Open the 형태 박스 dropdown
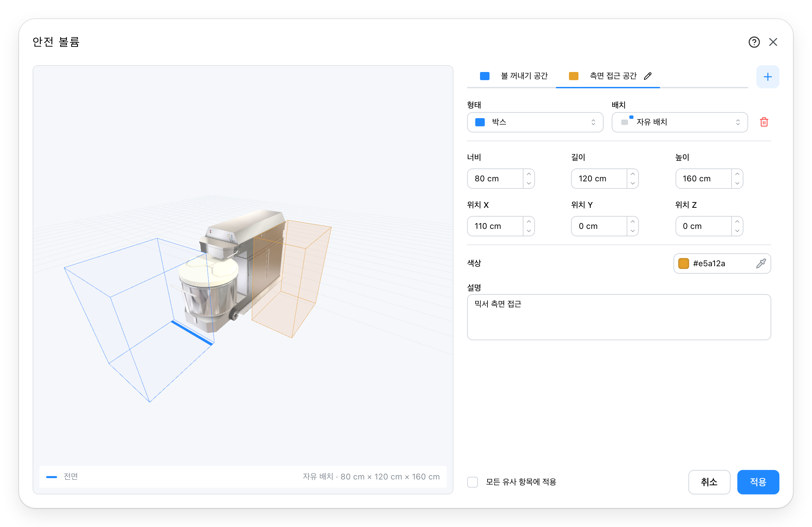This screenshot has width=812, height=527. (x=535, y=122)
